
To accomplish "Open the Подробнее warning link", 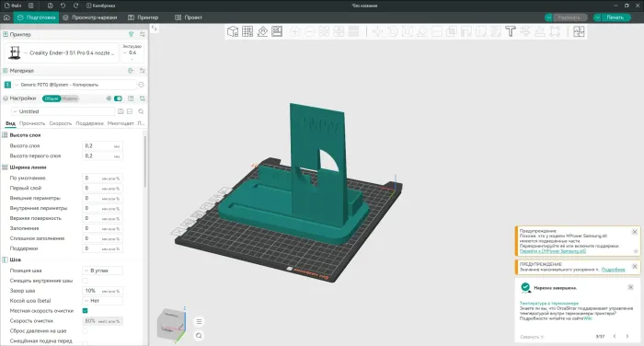I will tap(614, 270).
